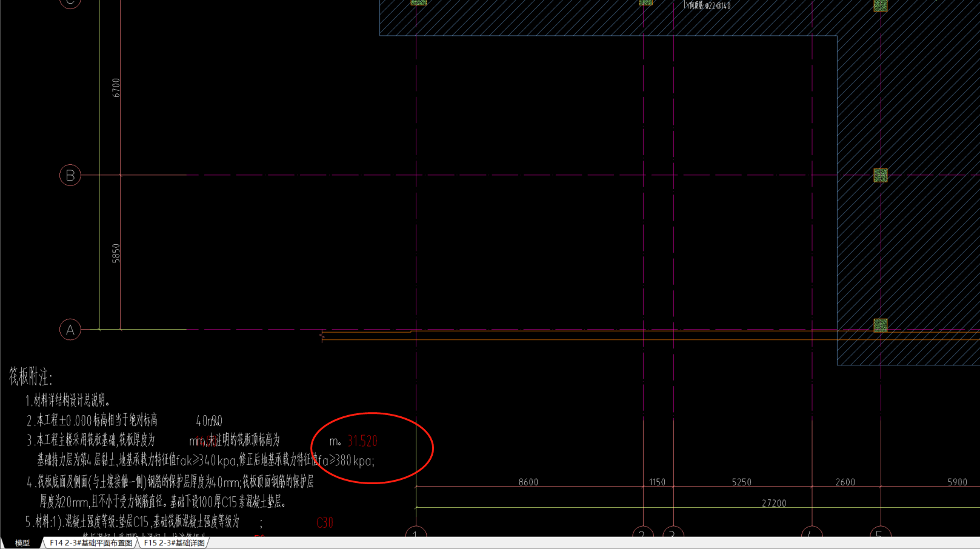Select the 6700 vertical dimension text

(116, 87)
